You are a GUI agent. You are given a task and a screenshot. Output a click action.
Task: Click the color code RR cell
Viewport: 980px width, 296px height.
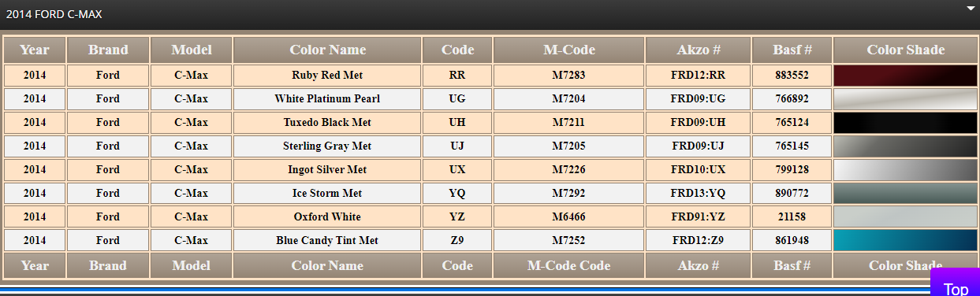click(458, 76)
